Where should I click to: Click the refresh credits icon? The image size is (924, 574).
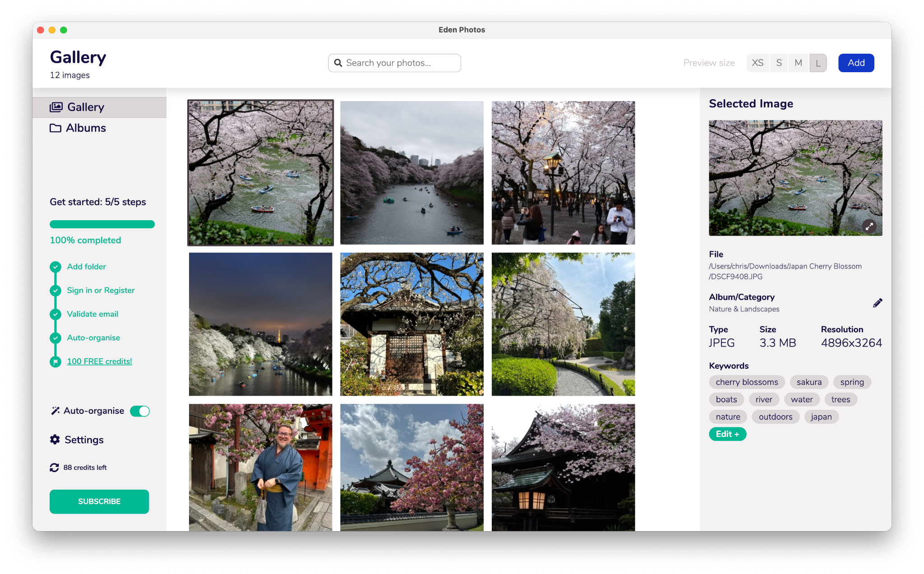click(x=55, y=468)
